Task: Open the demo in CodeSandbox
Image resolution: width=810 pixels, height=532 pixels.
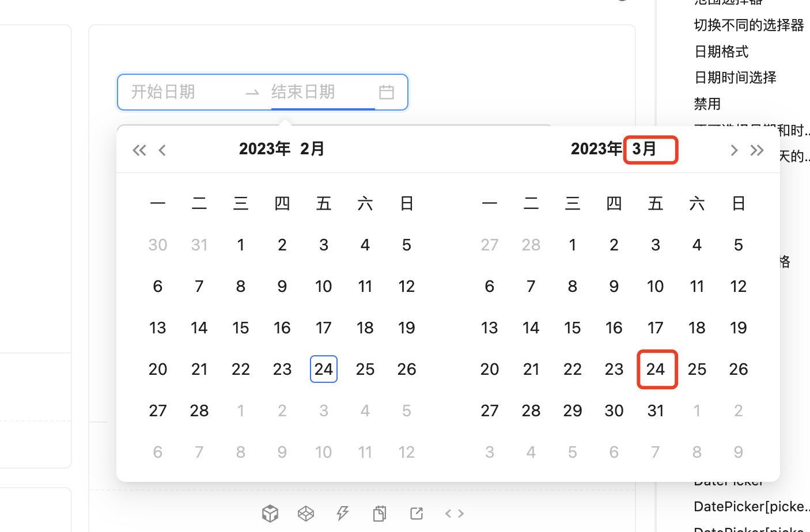Action: (x=270, y=513)
